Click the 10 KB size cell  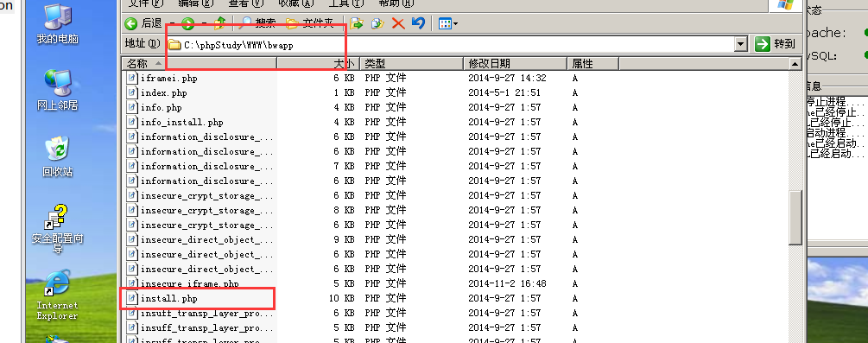341,299
